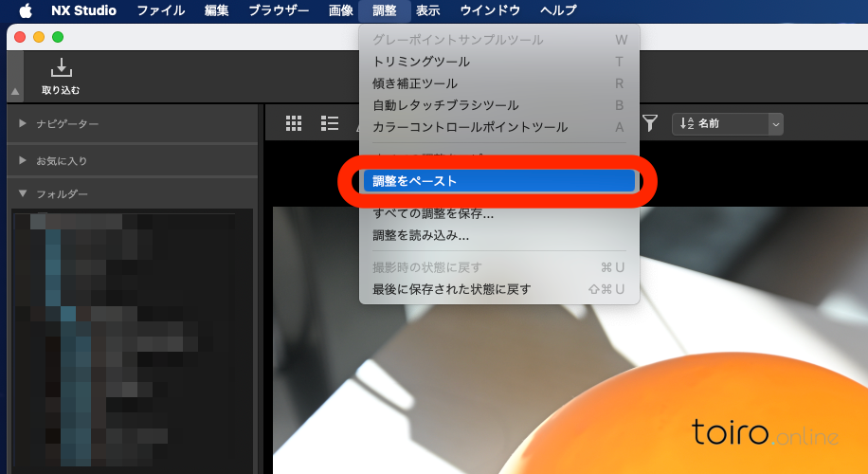This screenshot has width=868, height=474.
Task: Open the ファイル menu in menu bar
Action: pos(161,11)
